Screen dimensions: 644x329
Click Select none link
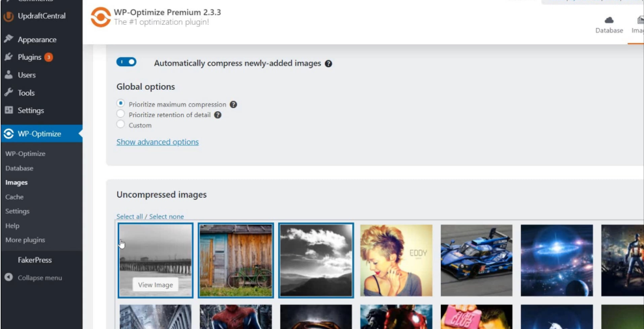pos(166,217)
